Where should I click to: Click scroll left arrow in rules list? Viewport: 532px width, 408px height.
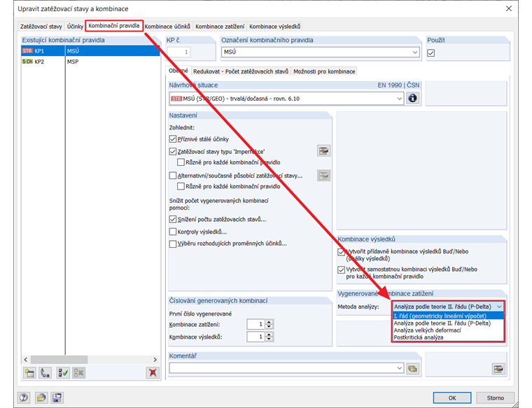[x=25, y=360]
